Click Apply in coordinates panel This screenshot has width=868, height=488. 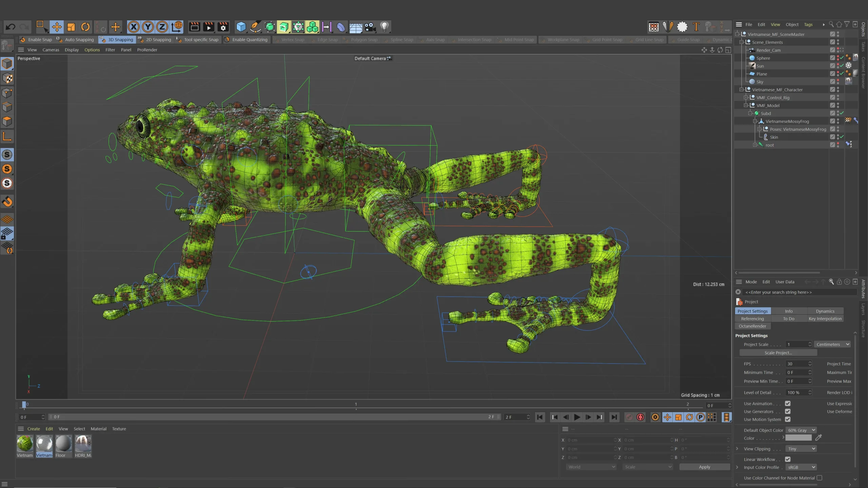(705, 467)
